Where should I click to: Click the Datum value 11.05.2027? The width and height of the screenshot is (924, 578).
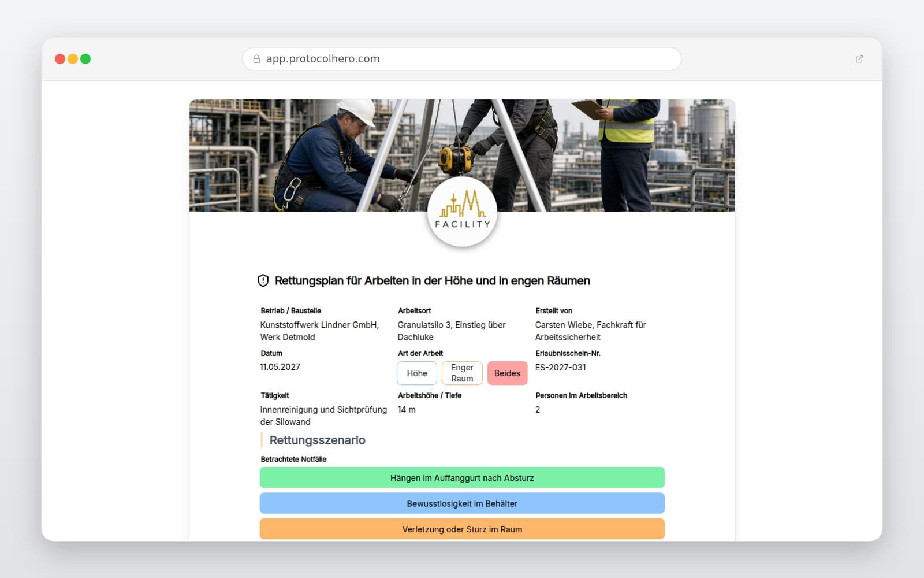tap(280, 367)
